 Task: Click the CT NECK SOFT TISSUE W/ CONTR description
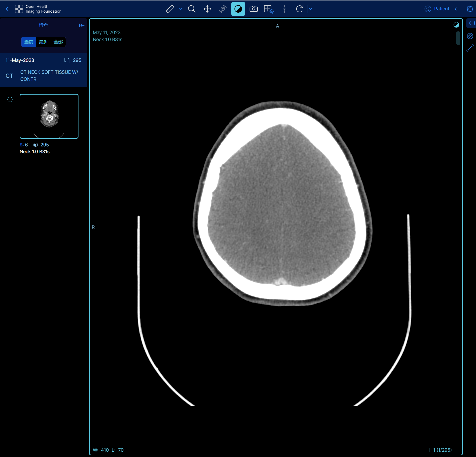(x=49, y=75)
